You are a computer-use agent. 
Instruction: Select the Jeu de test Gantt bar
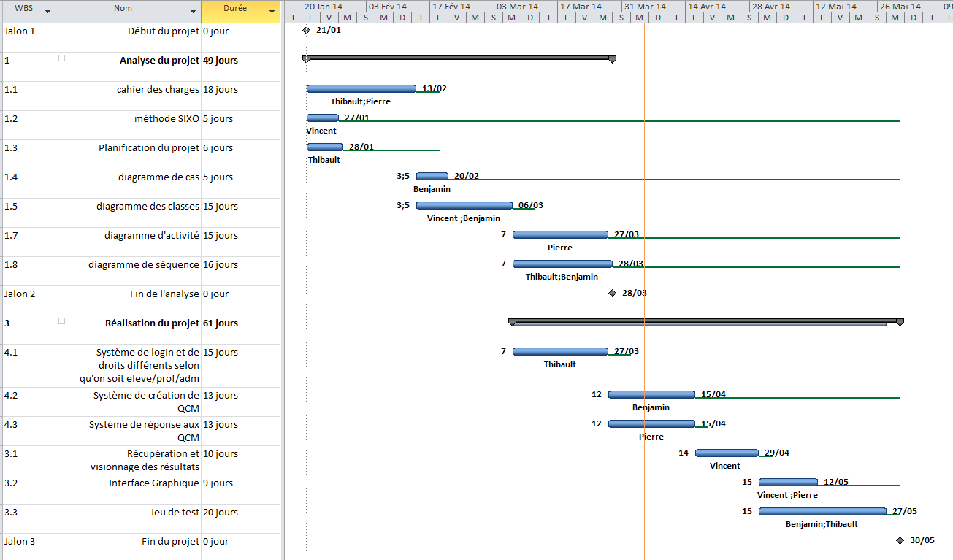point(822,511)
